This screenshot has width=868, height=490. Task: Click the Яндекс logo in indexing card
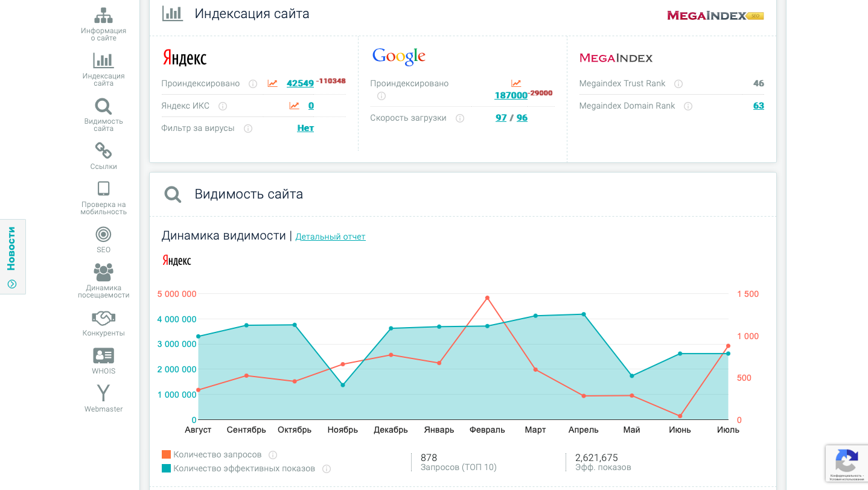(x=185, y=58)
